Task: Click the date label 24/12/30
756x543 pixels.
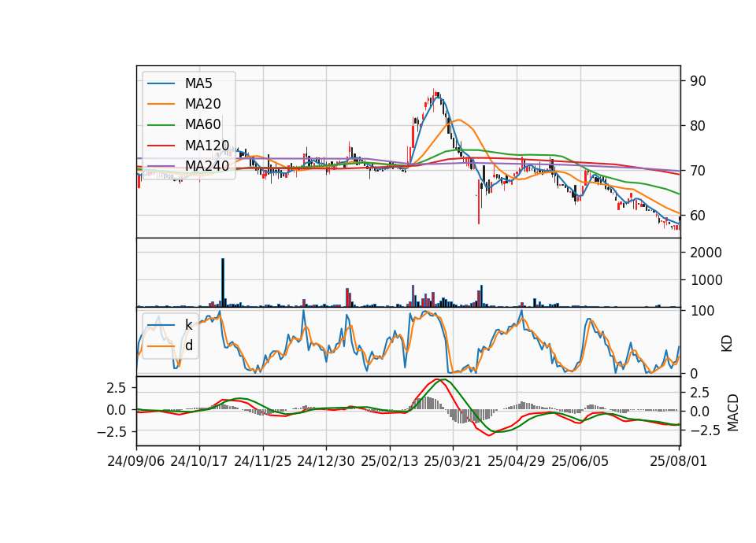Action: 326,461
